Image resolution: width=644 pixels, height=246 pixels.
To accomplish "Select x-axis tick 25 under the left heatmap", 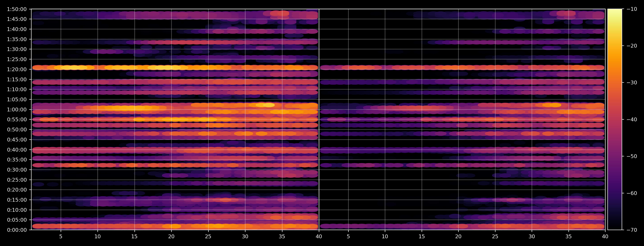I will tap(208, 236).
